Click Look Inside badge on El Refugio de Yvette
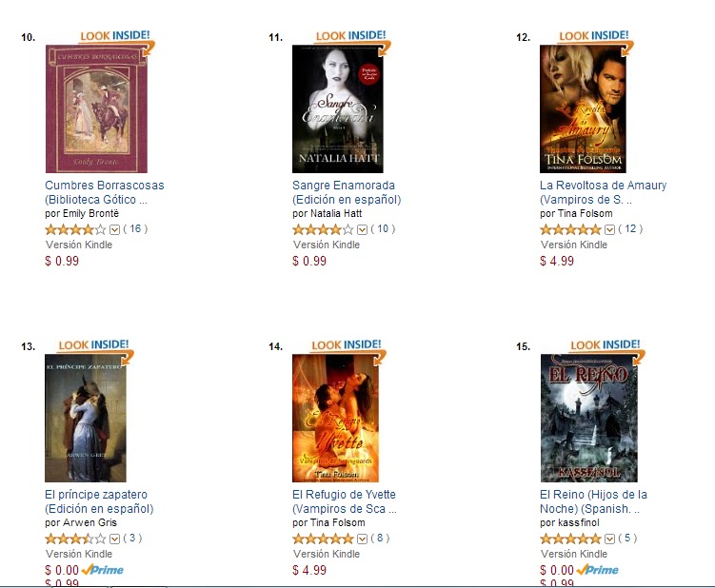This screenshot has width=715, height=588. [348, 348]
